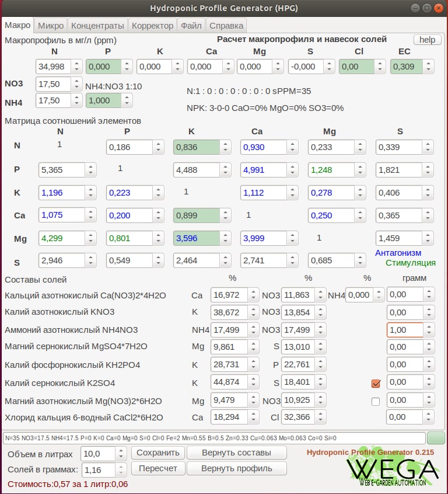Decrease the K:N ratio 1,196 stepper
The width and height of the screenshot is (448, 494).
pyautogui.click(x=90, y=196)
